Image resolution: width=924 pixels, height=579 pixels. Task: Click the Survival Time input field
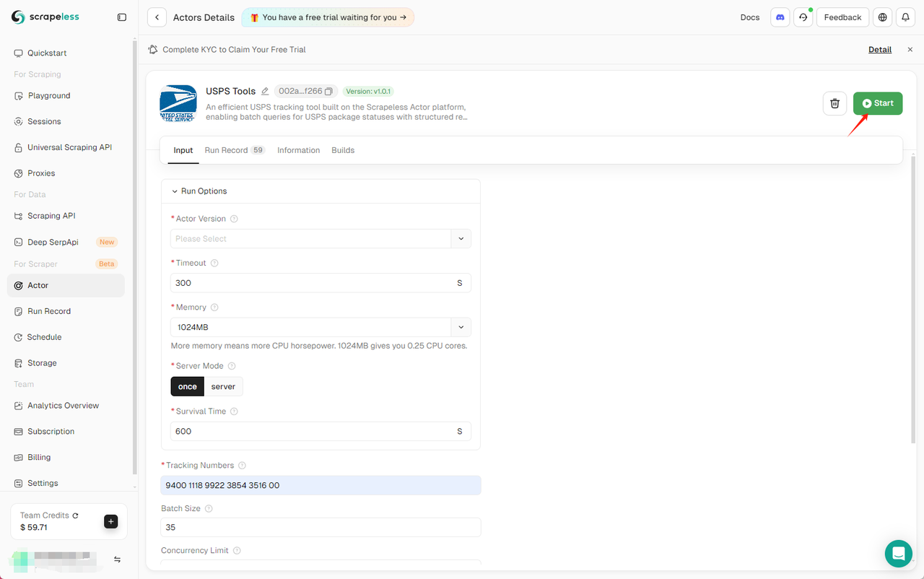(x=321, y=432)
